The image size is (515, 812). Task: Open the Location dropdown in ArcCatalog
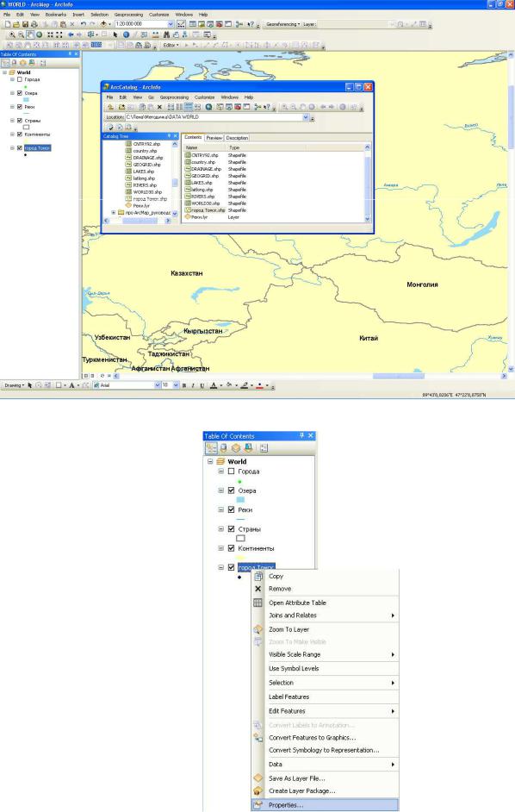pos(306,117)
